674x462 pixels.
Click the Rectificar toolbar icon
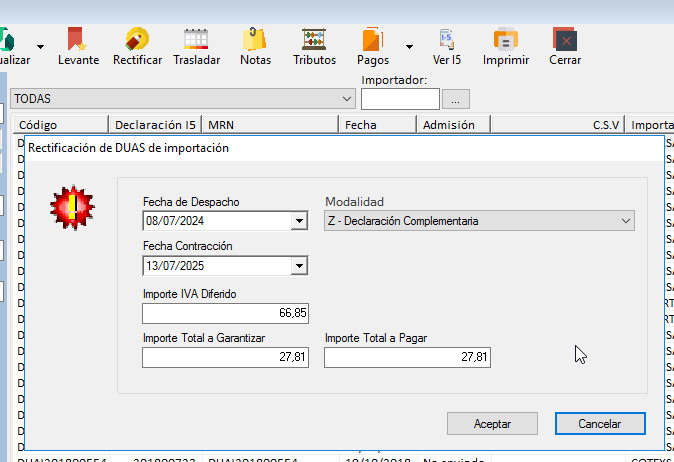coord(137,40)
